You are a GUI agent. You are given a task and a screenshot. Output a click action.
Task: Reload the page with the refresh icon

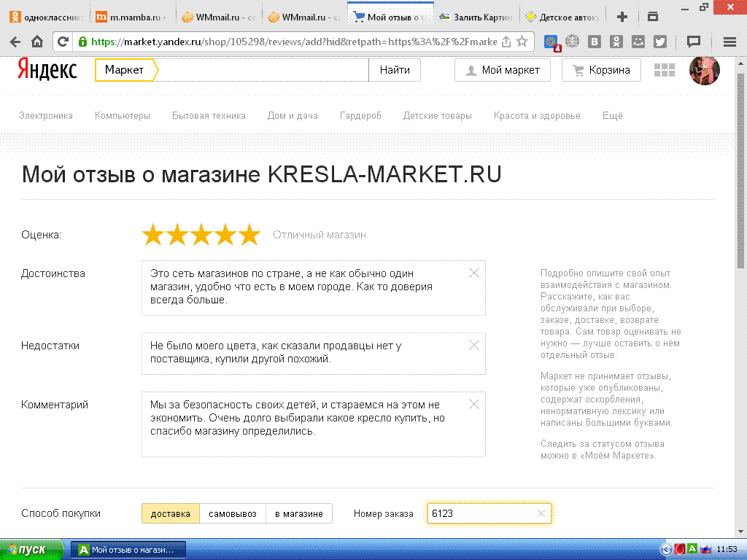pyautogui.click(x=63, y=42)
